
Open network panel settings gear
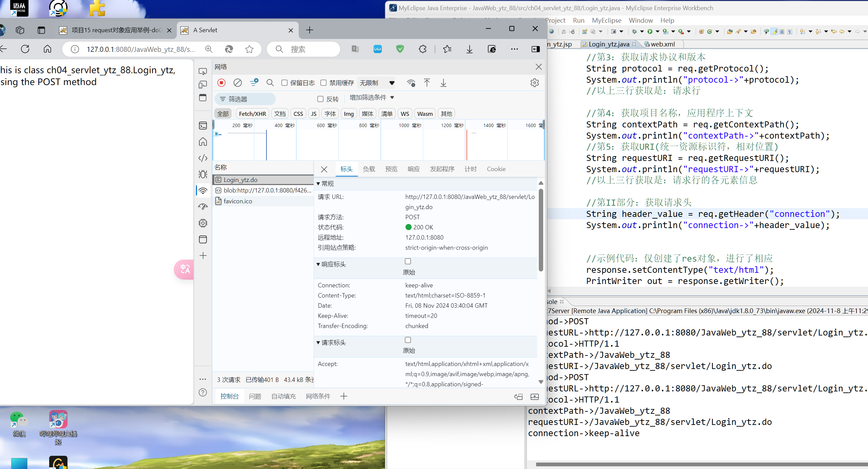(535, 83)
